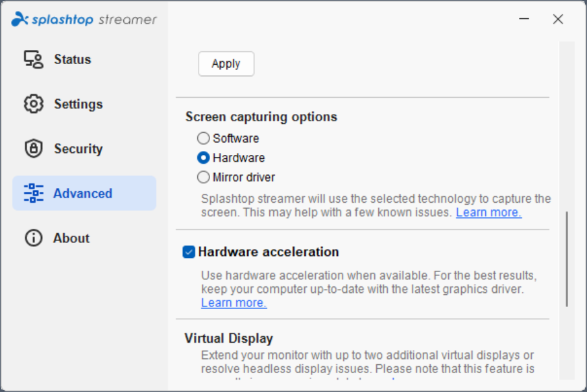The width and height of the screenshot is (587, 392).
Task: Click the Security shield icon
Action: (33, 148)
